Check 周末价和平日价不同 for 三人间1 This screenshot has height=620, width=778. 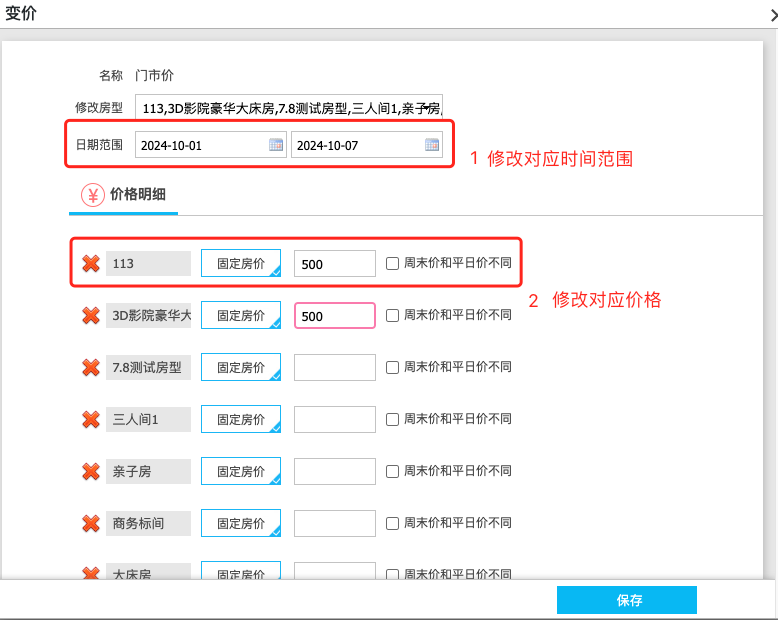click(x=392, y=420)
